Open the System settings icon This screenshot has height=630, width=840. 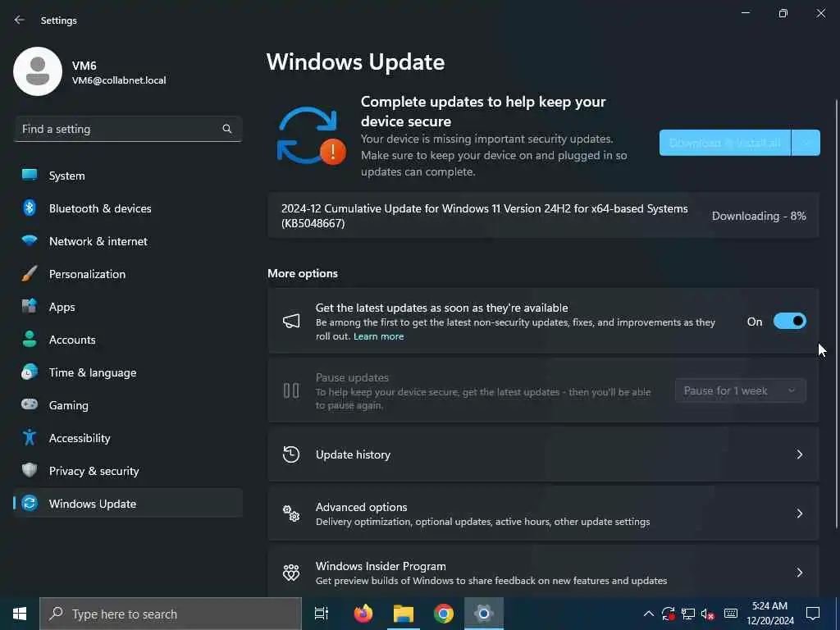(30, 175)
